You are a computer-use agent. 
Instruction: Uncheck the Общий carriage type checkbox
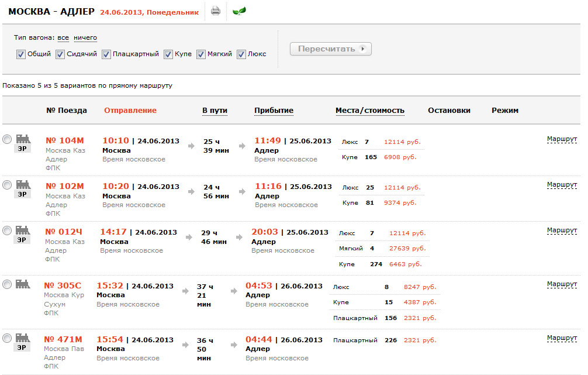(x=21, y=54)
